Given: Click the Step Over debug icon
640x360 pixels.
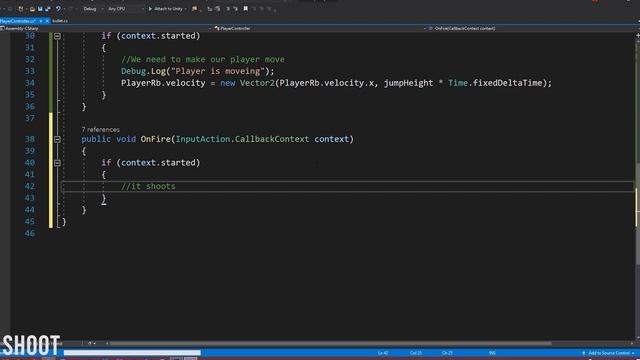Looking at the screenshot, I should (x=218, y=9).
